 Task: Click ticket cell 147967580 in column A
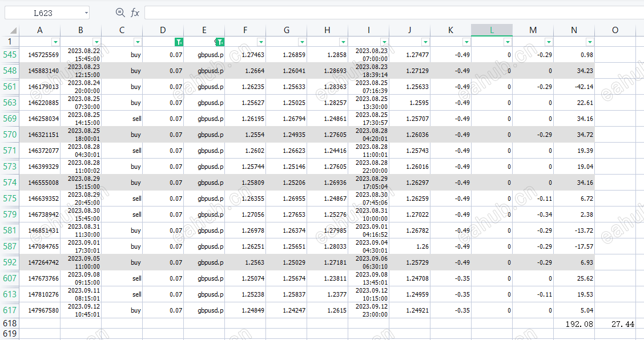(x=40, y=310)
